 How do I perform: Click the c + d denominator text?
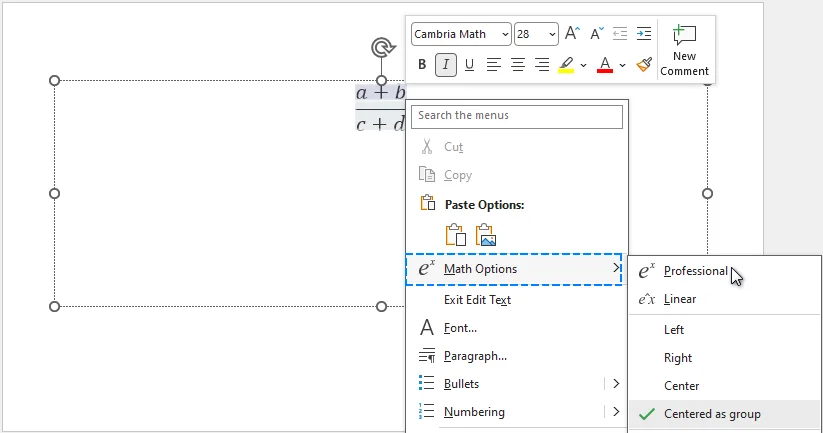[381, 124]
